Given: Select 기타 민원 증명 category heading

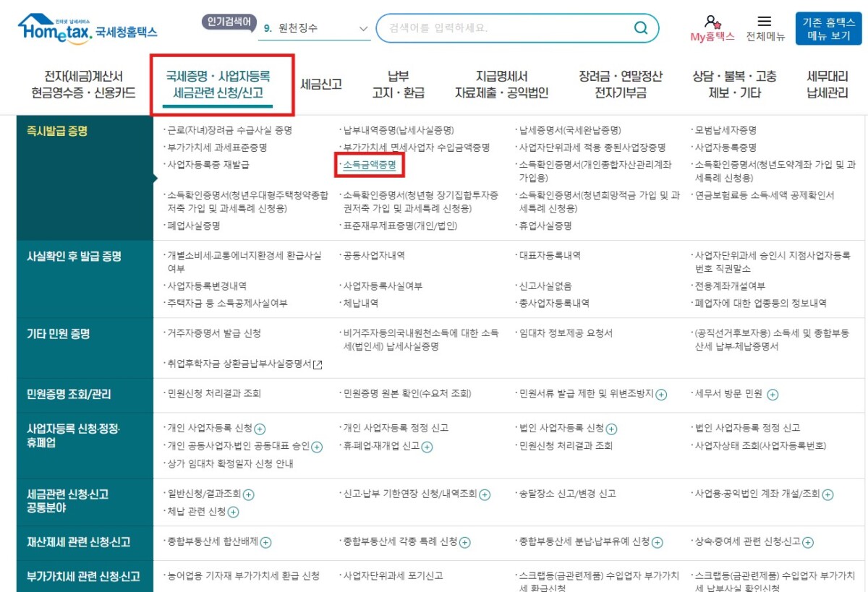Looking at the screenshot, I should click(59, 335).
